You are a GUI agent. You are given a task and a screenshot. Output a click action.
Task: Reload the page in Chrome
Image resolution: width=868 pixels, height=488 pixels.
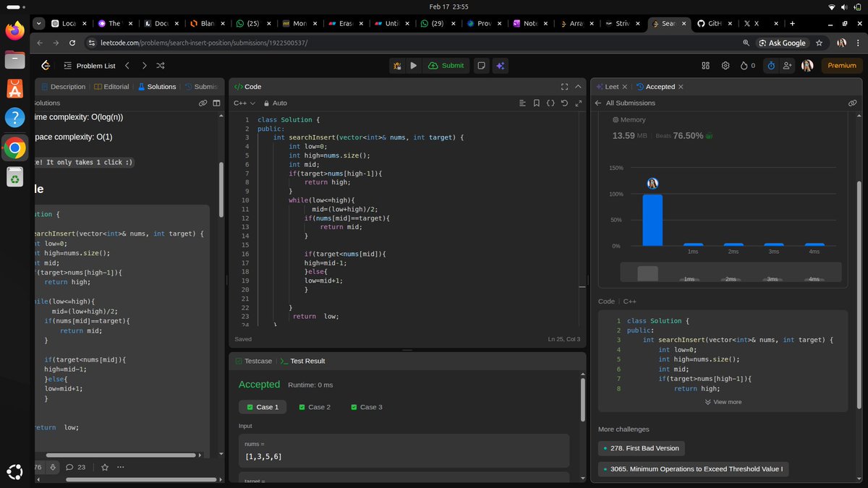(x=71, y=43)
